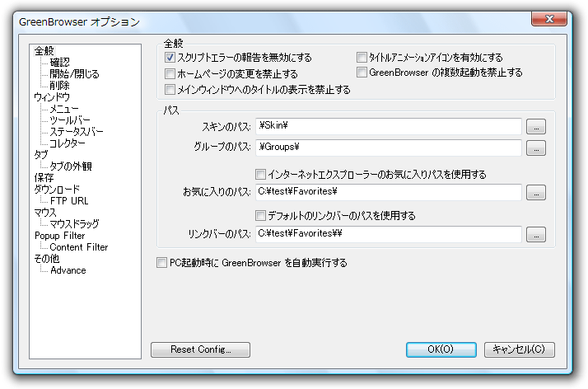
Task: Check デフォルトのリンクバーのパスを使用する
Action: point(260,215)
